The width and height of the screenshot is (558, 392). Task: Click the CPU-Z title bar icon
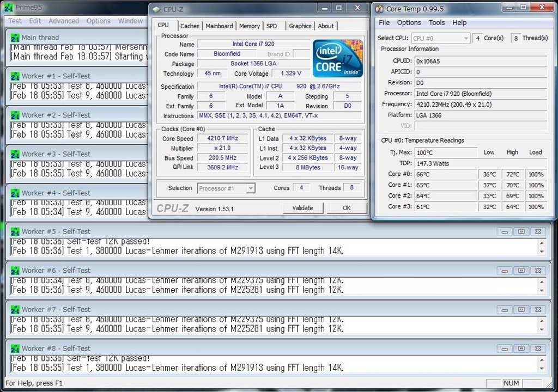tap(156, 9)
